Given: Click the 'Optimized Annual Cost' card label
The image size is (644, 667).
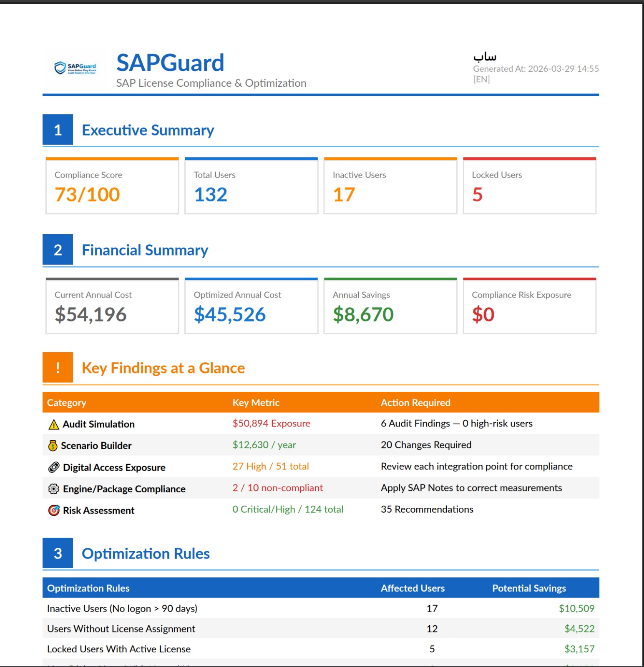Looking at the screenshot, I should [x=238, y=295].
